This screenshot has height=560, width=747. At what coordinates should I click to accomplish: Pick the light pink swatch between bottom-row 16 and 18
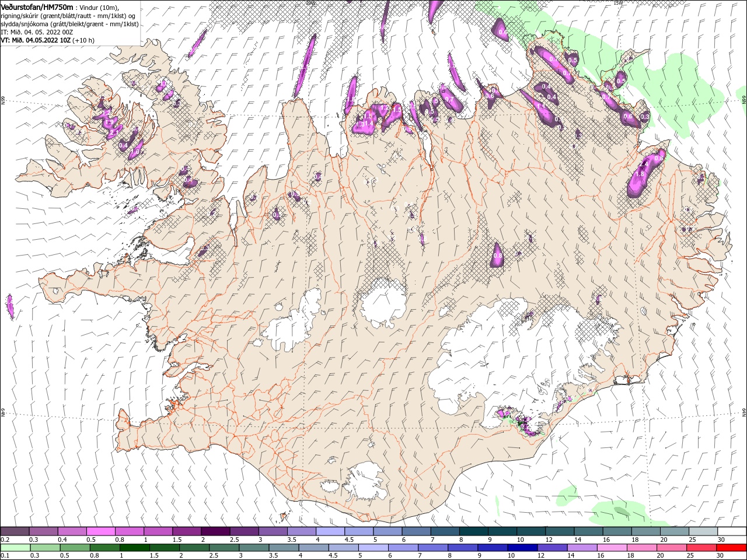click(612, 548)
